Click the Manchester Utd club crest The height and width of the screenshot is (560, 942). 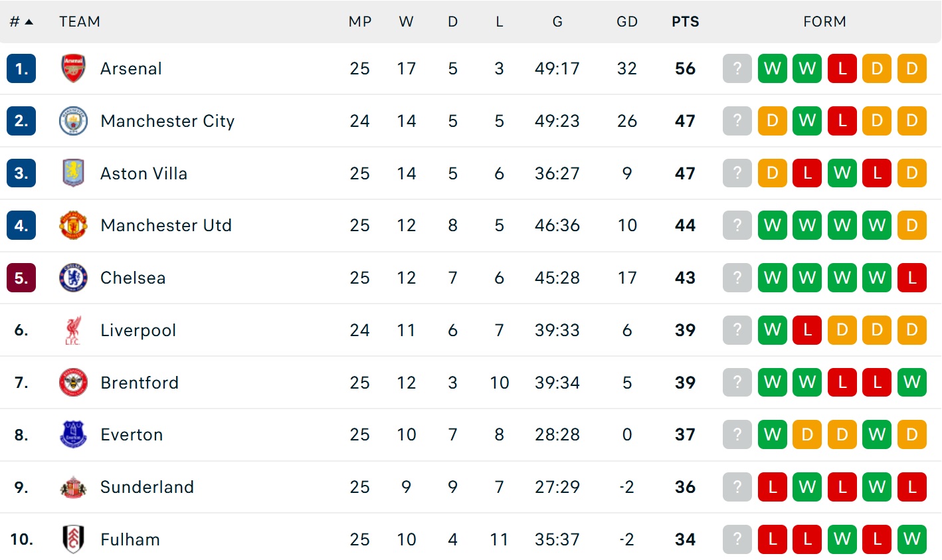(x=73, y=225)
